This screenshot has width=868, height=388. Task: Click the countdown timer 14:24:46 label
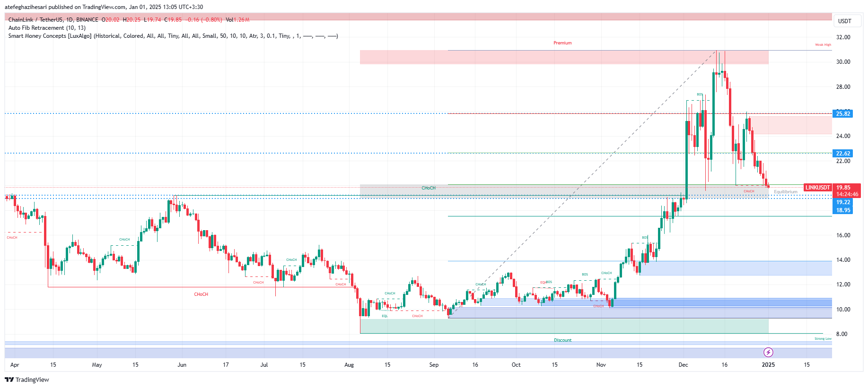(x=847, y=194)
